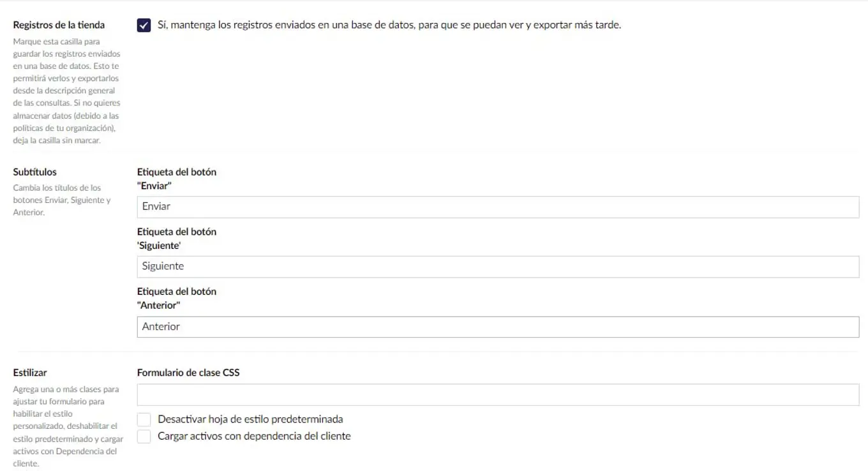Screen dimensions: 868x471
Task: Click the "Desactivar hoja de estilo predeterminada" label text
Action: coord(251,419)
